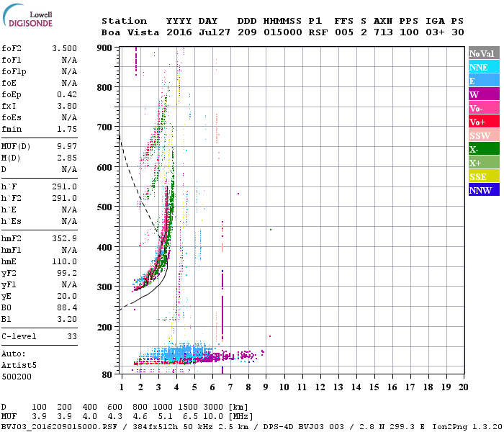Viewport: 504px width, 432px height.
Task: Click the h`F value 291.0
Action: click(x=65, y=186)
